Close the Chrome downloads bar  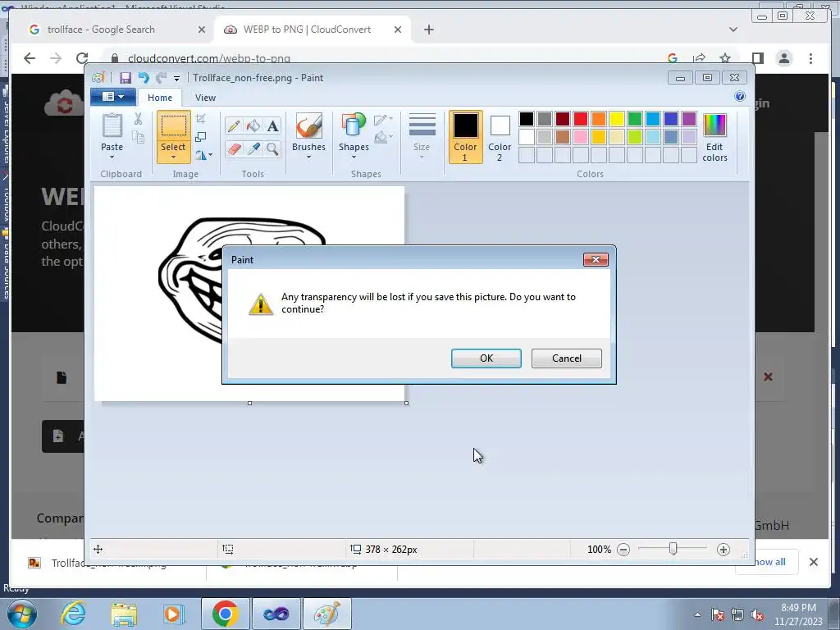813,561
